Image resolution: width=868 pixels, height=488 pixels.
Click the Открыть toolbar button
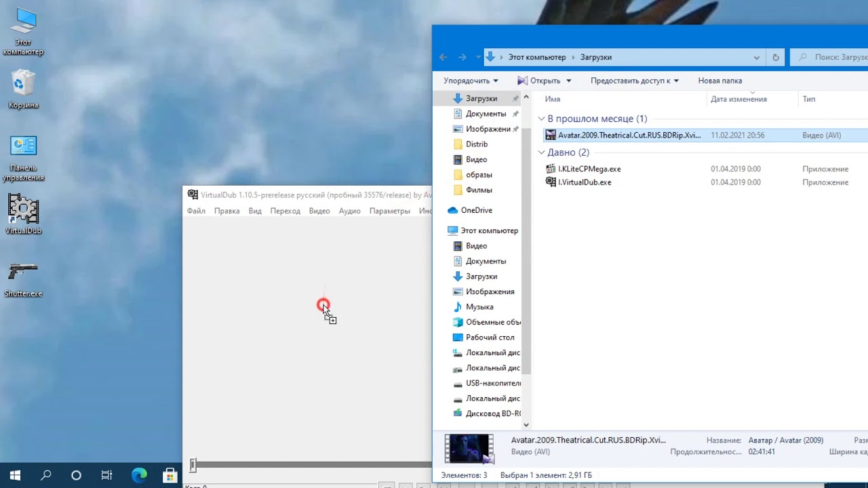538,81
